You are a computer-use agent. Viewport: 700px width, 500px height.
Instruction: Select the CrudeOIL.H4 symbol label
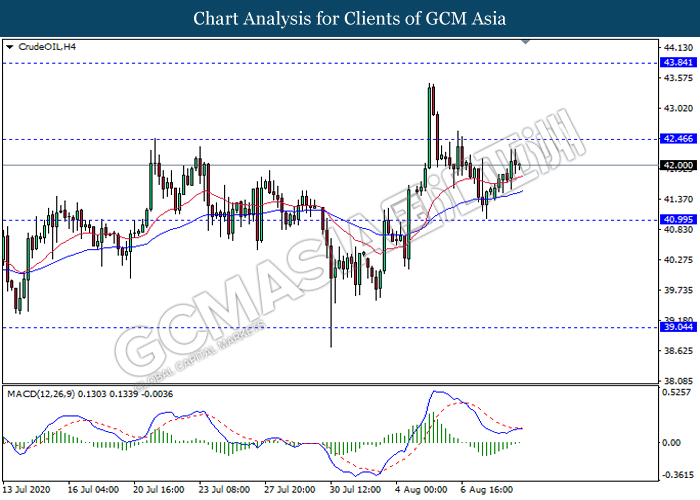click(39, 47)
